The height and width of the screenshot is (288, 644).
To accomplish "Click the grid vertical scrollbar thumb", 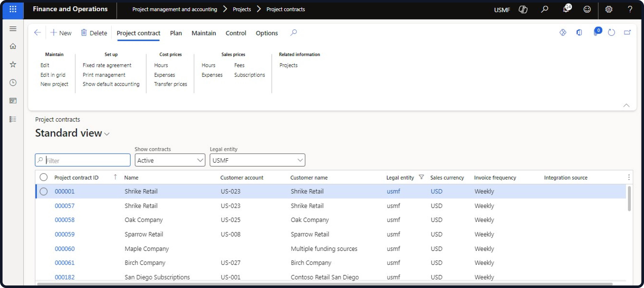I will (x=629, y=199).
